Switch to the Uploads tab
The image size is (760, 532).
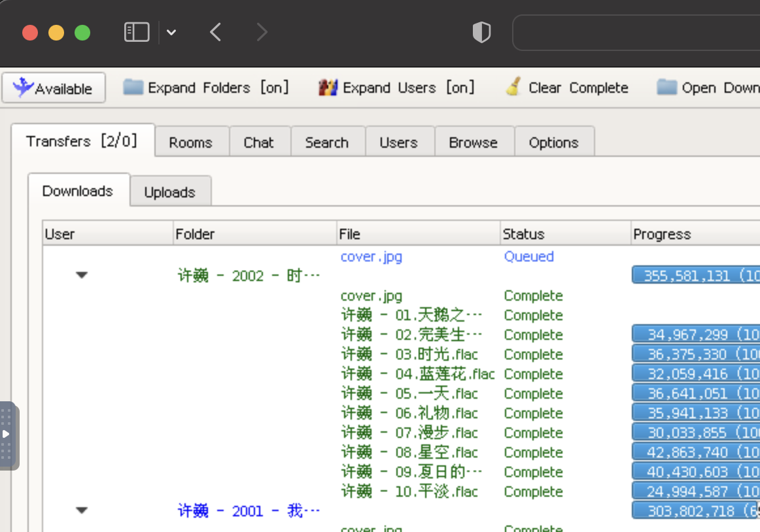pyautogui.click(x=169, y=191)
